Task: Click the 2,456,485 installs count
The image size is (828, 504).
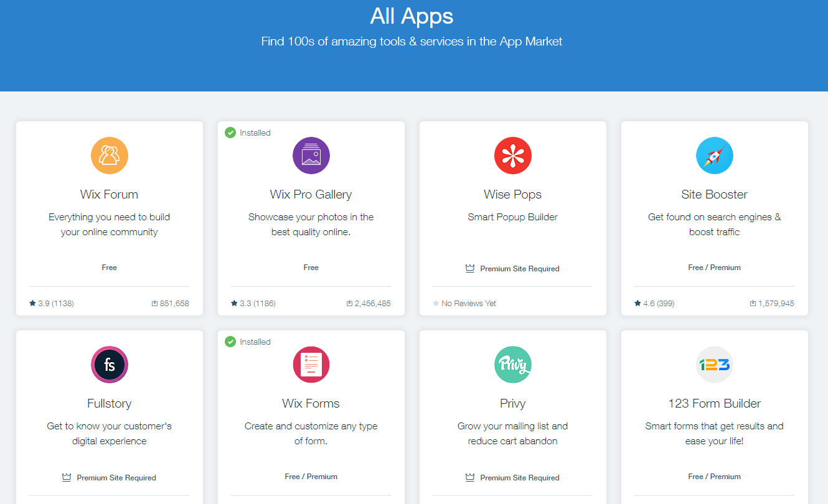Action: tap(373, 304)
